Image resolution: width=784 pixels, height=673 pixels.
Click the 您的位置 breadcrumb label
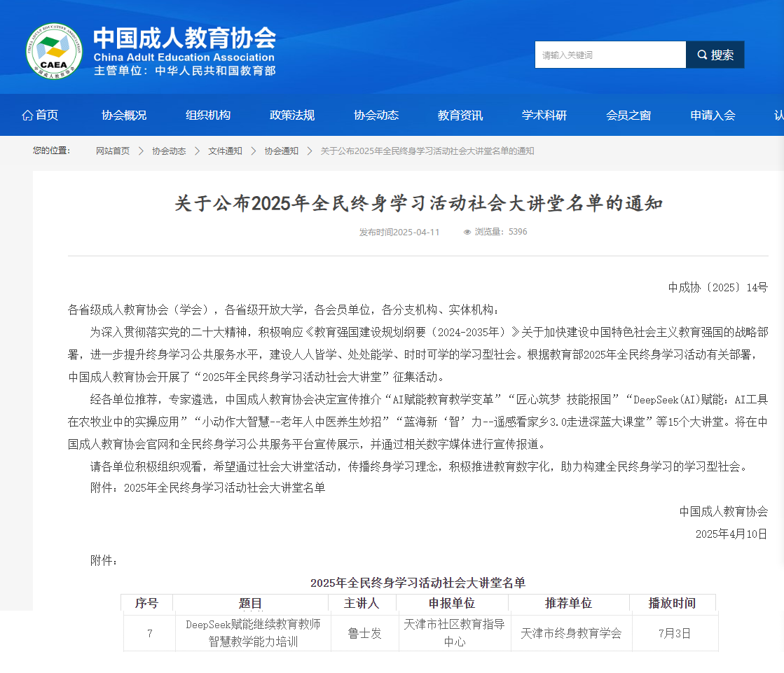52,151
